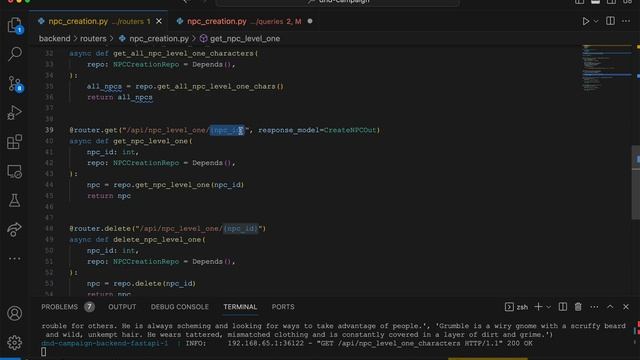Click routers breadcrumb

(x=93, y=38)
